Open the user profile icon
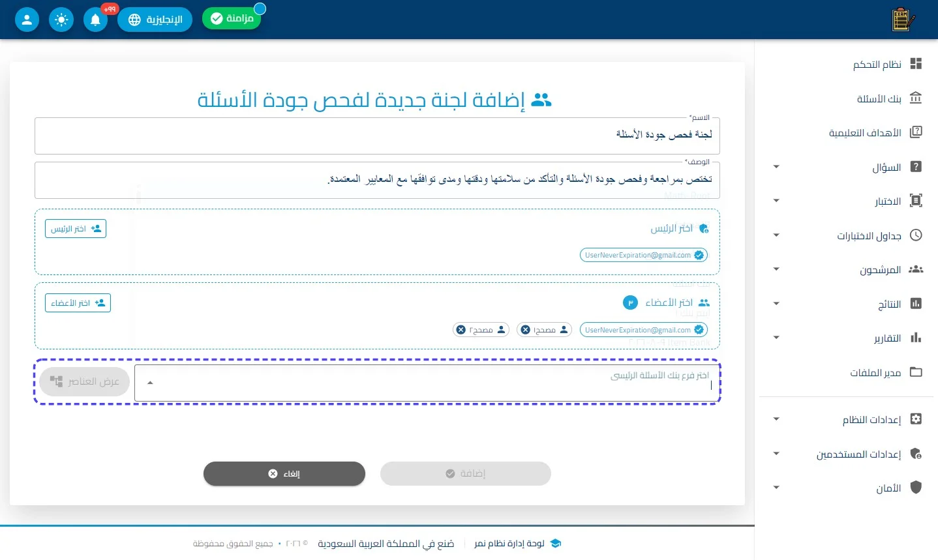Image resolution: width=938 pixels, height=560 pixels. coord(27,20)
